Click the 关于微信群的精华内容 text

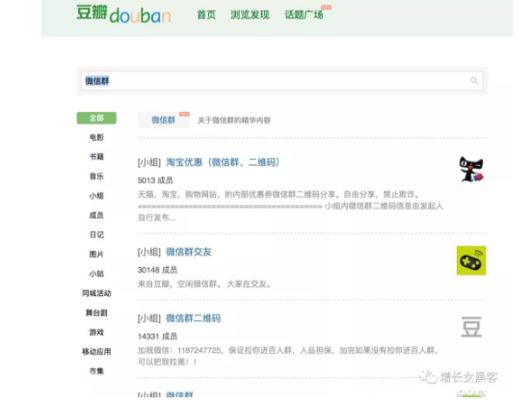point(234,121)
